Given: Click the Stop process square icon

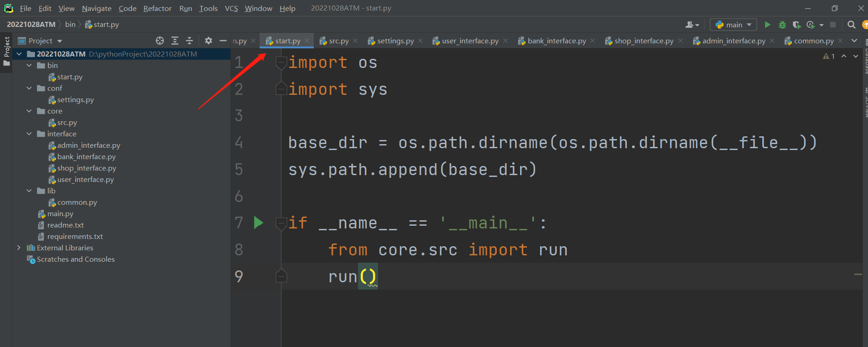Looking at the screenshot, I should [833, 25].
